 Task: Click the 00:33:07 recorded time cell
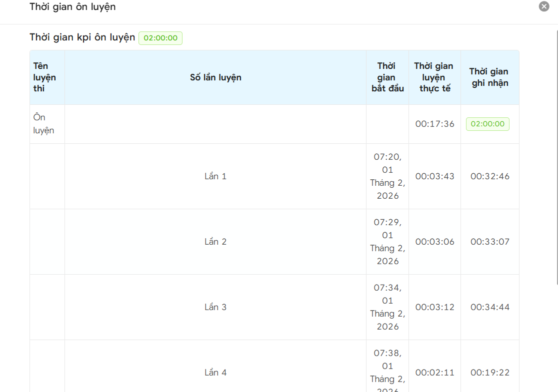coord(489,242)
